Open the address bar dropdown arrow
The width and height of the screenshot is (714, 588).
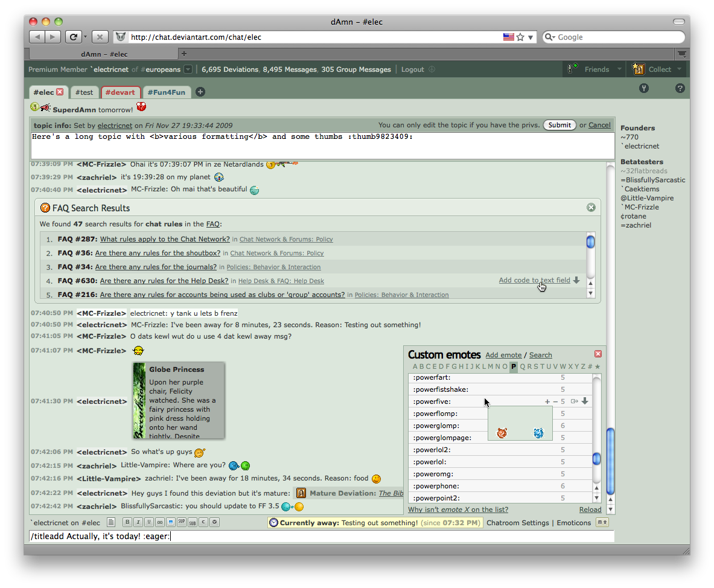pos(531,37)
